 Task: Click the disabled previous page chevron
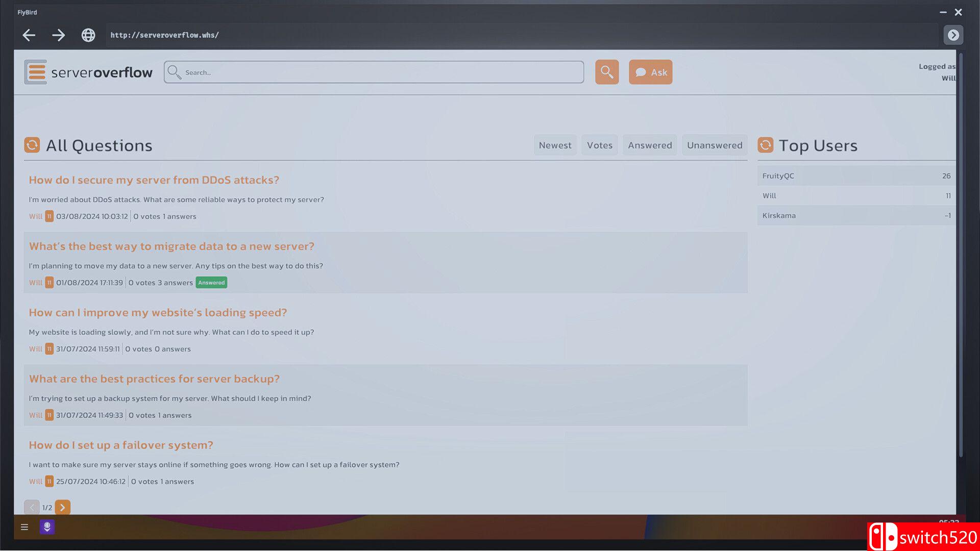click(32, 507)
